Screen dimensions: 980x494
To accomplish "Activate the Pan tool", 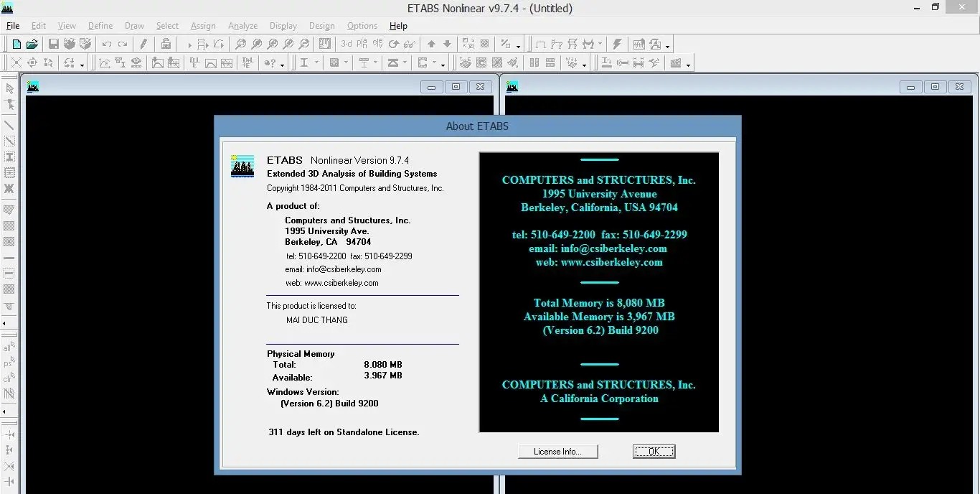I will point(324,43).
